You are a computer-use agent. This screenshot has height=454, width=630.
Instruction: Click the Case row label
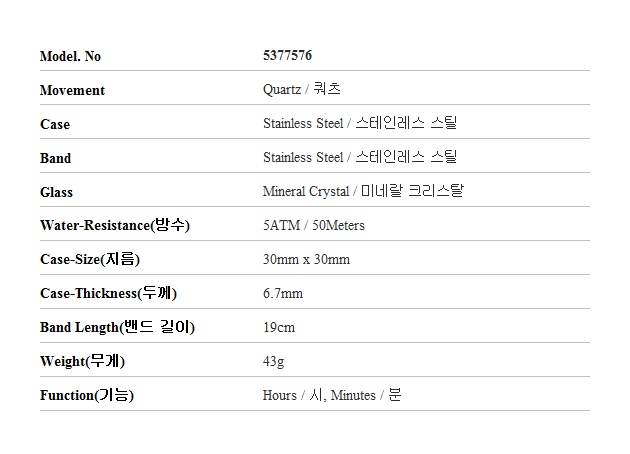(55, 125)
